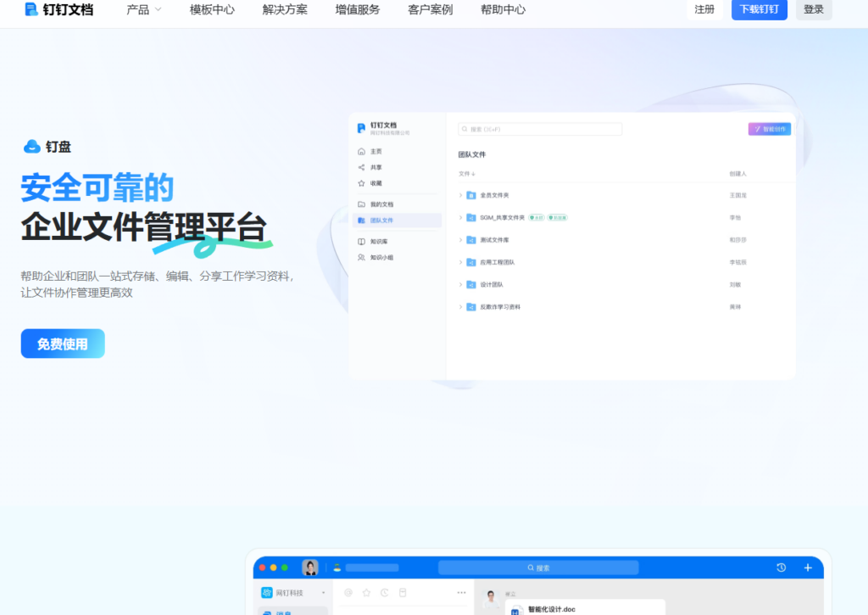This screenshot has width=868, height=615.
Task: Expand the 测试文件库 folder chevron
Action: (x=461, y=240)
